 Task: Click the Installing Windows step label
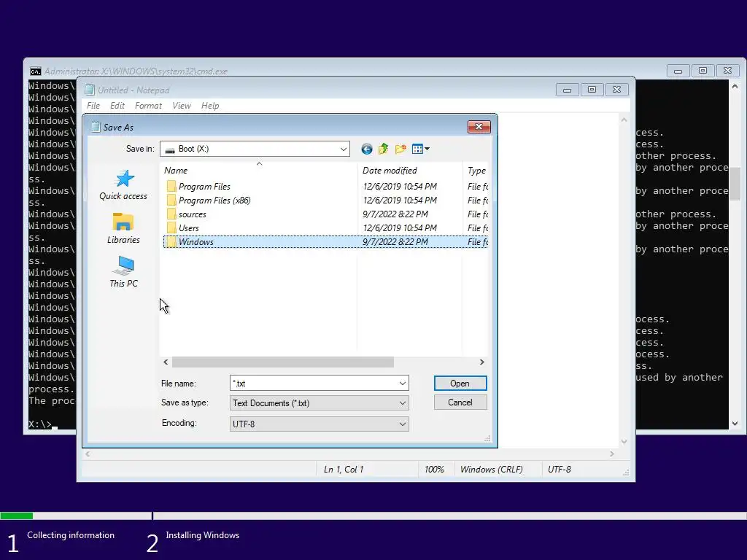click(203, 535)
